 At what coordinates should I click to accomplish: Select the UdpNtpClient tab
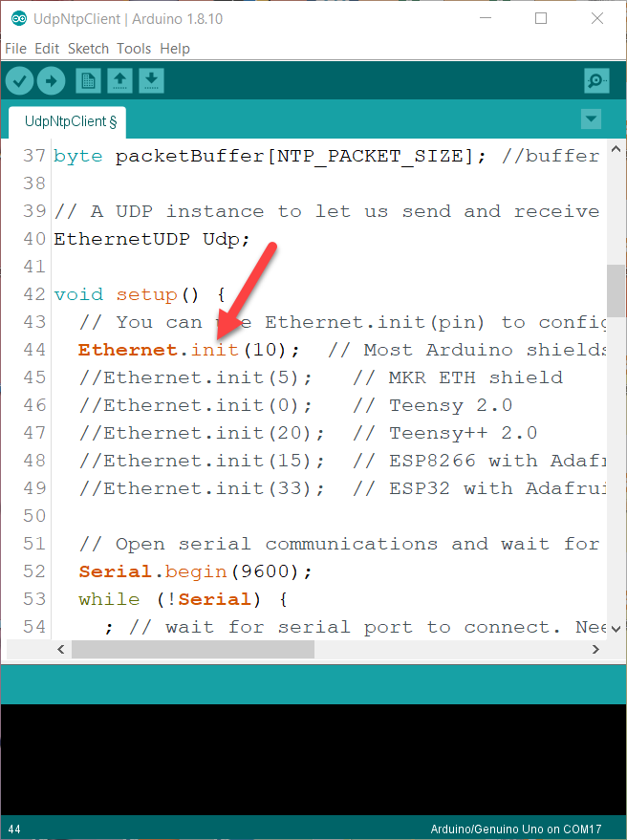pyautogui.click(x=68, y=122)
